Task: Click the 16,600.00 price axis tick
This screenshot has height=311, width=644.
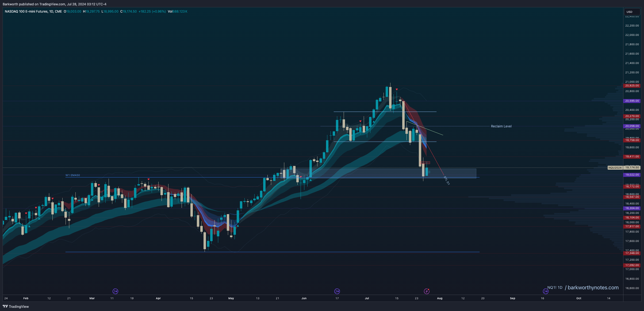Action: (x=632, y=288)
